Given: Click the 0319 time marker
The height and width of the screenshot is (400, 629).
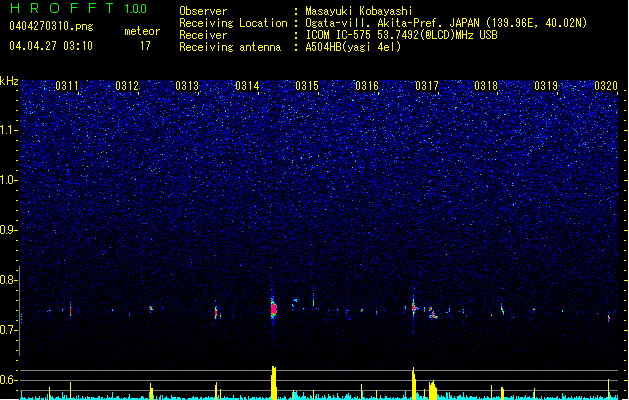Looking at the screenshot, I should pos(546,86).
